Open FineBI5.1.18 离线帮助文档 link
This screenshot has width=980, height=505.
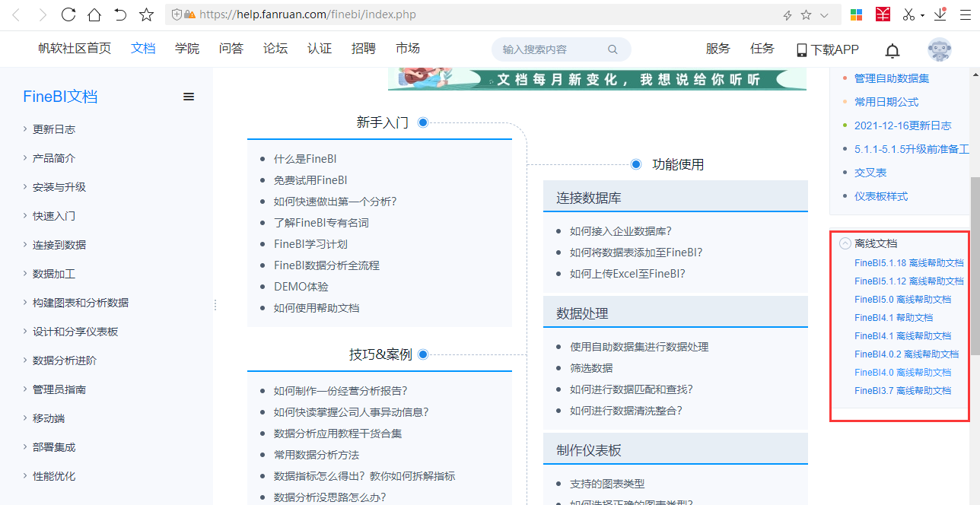tap(908, 263)
